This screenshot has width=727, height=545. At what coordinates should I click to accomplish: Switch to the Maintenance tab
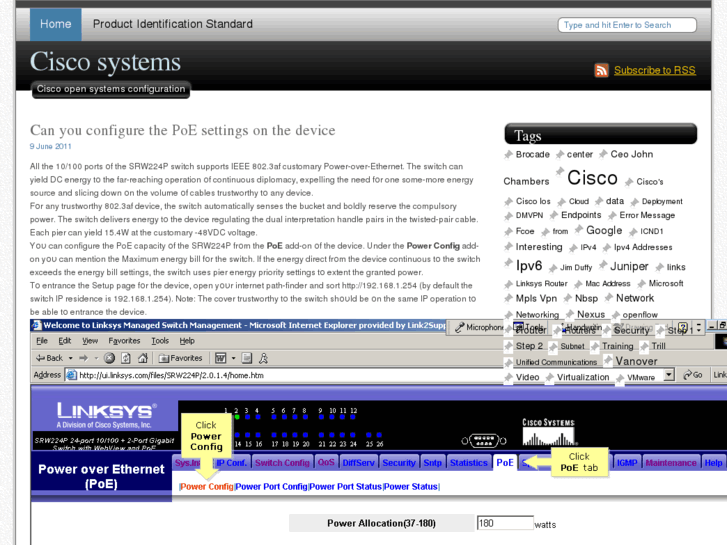[671, 462]
